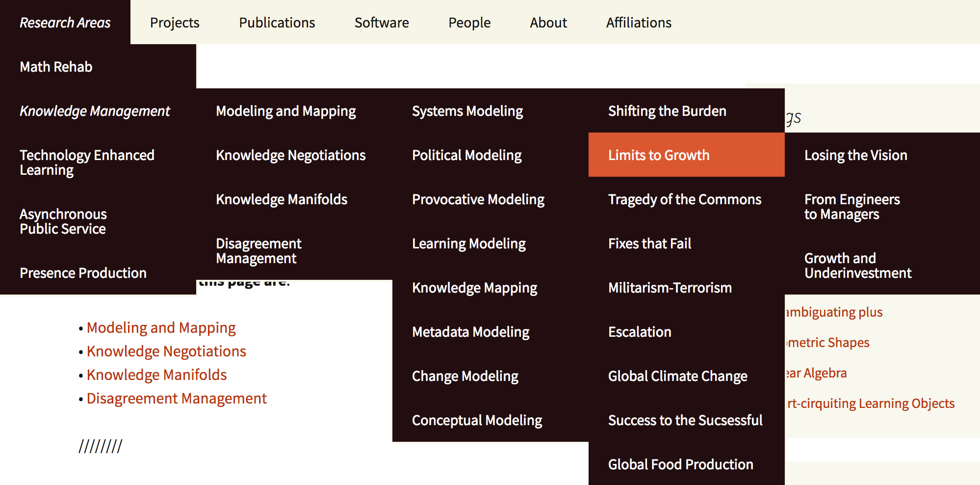This screenshot has width=980, height=485.
Task: Open Systems Modeling submenu item
Action: pyautogui.click(x=467, y=111)
